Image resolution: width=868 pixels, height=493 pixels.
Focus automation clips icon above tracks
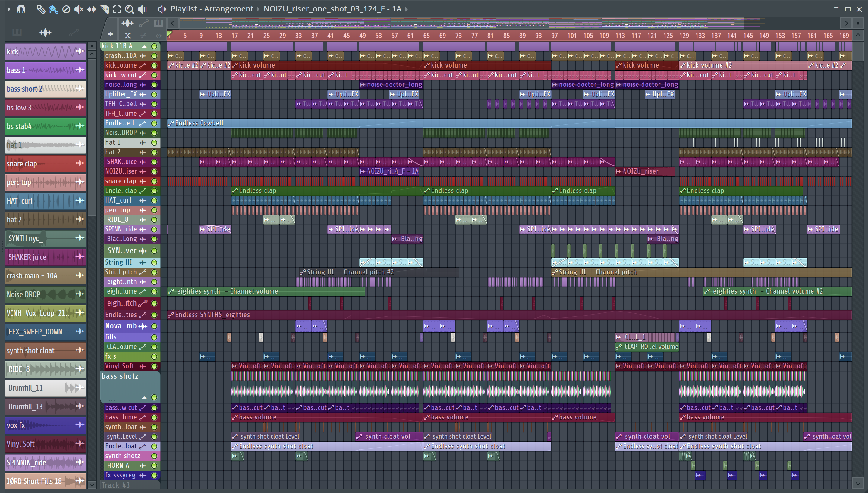143,24
